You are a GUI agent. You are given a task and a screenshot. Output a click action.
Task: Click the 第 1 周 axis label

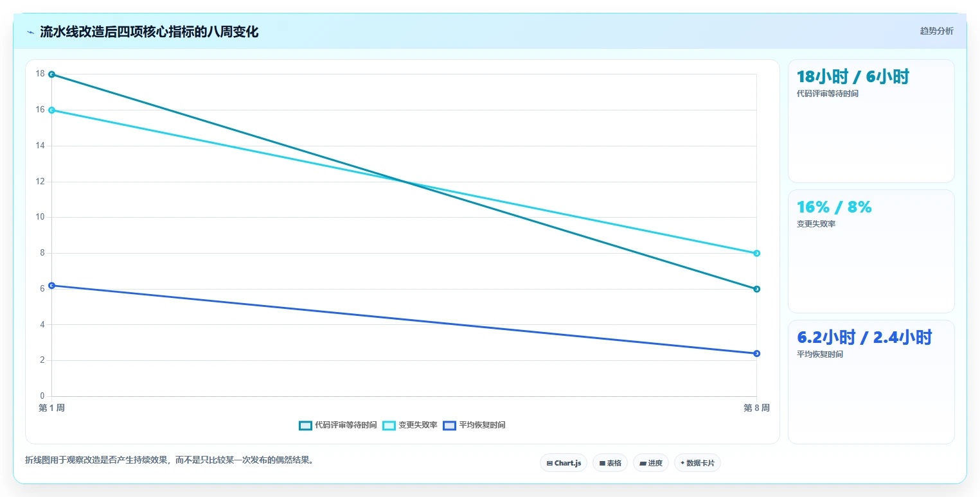pyautogui.click(x=51, y=408)
